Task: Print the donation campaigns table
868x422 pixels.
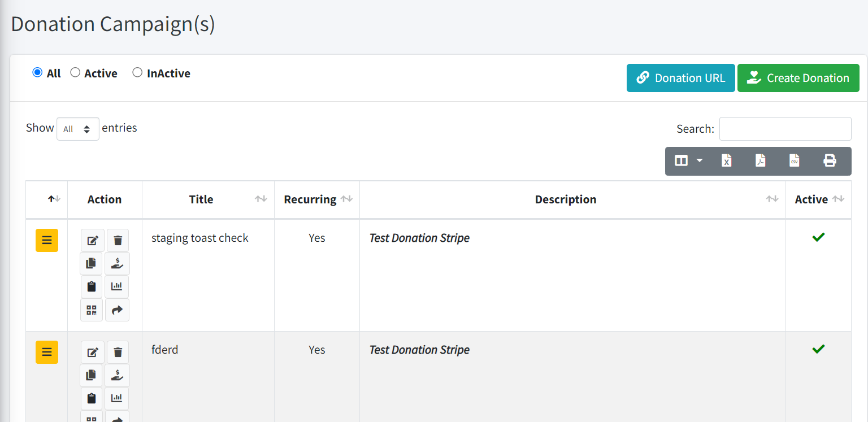Action: (830, 161)
